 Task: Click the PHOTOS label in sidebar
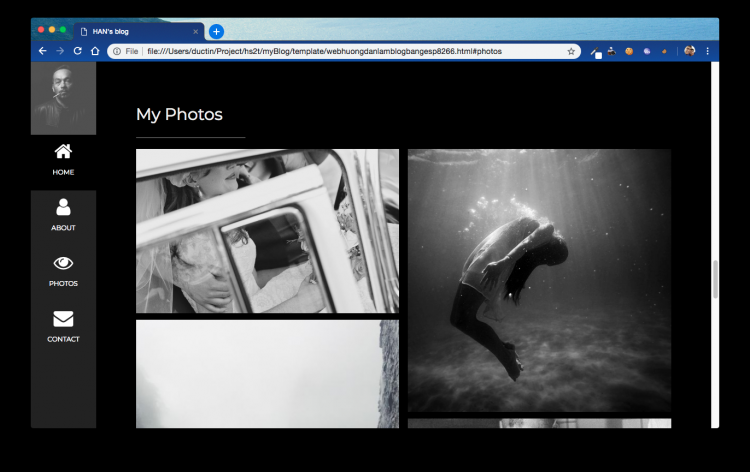63,284
